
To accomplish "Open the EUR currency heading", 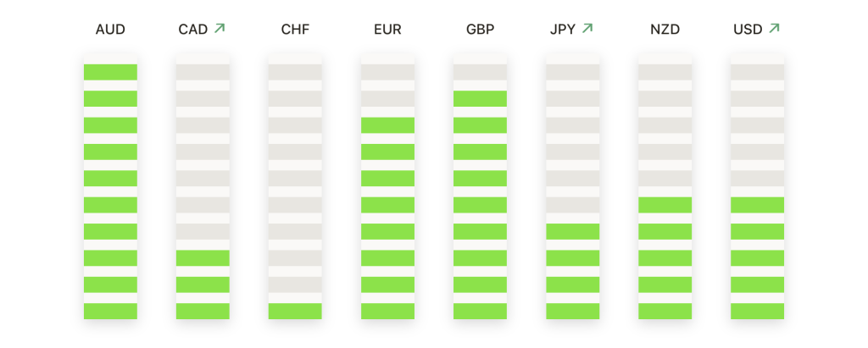I will (x=387, y=30).
